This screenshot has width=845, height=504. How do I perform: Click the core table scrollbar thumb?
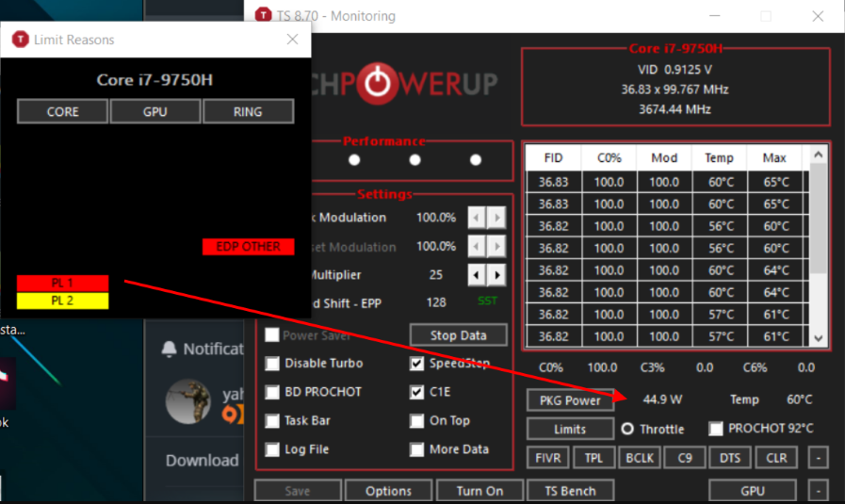[818, 218]
